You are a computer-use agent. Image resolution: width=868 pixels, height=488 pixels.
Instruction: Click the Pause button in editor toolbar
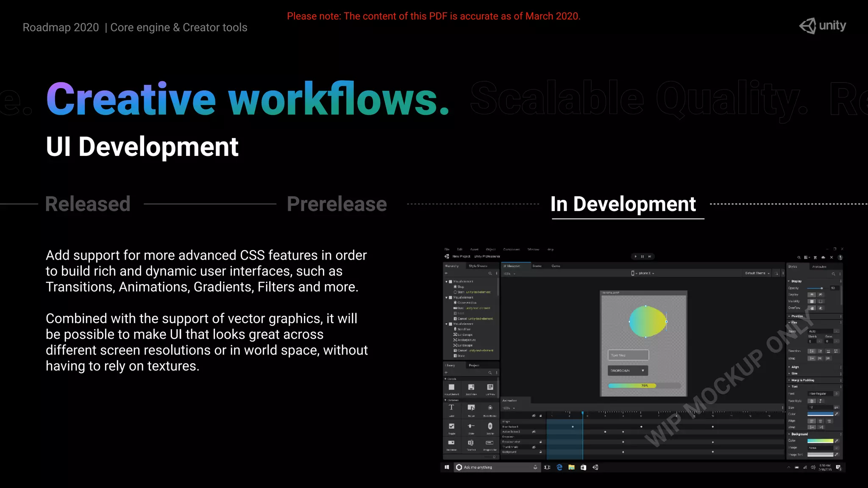(x=643, y=256)
